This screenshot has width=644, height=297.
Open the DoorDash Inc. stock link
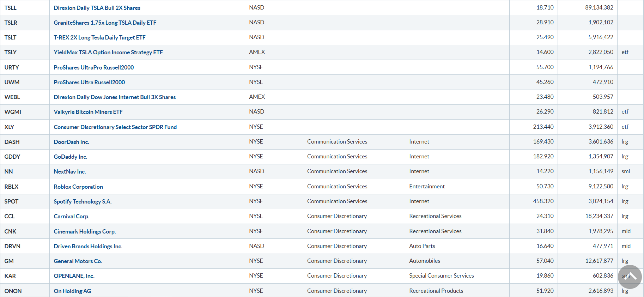click(71, 142)
